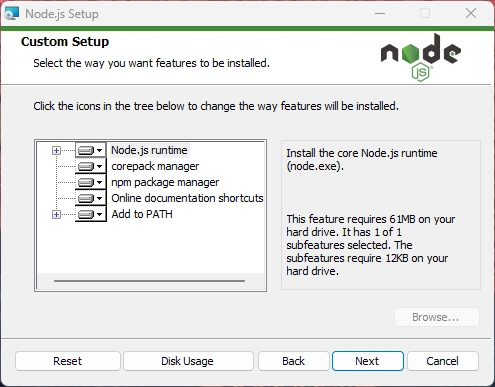Select the Node.js runtime feature row
Viewport: 495px width, 387px height.
(x=149, y=150)
